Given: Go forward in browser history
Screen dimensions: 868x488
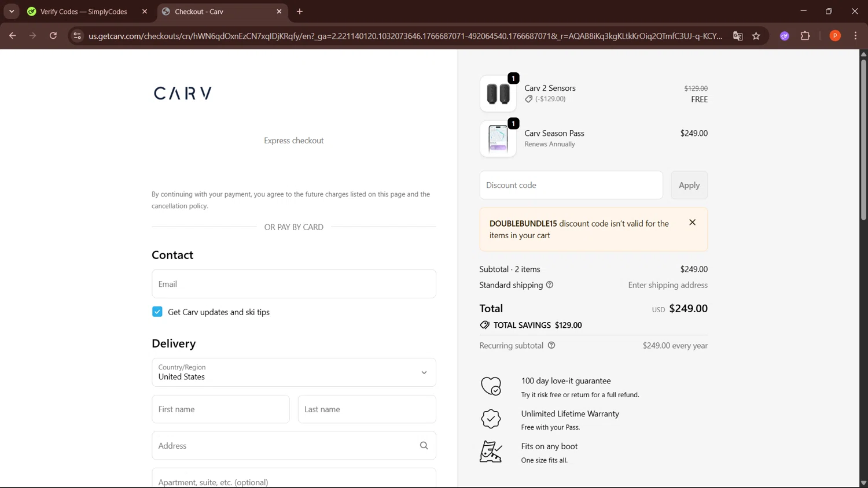Looking at the screenshot, I should point(33,36).
